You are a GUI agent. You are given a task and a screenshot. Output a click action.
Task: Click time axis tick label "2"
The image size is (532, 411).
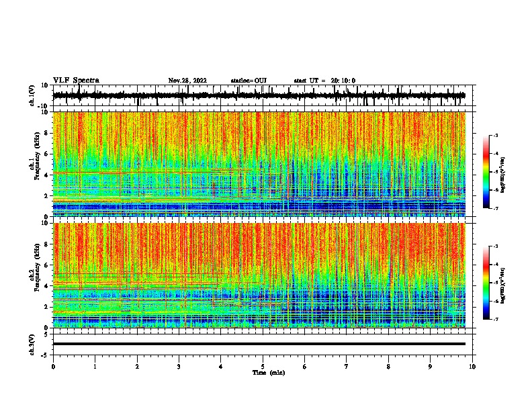[x=137, y=367]
